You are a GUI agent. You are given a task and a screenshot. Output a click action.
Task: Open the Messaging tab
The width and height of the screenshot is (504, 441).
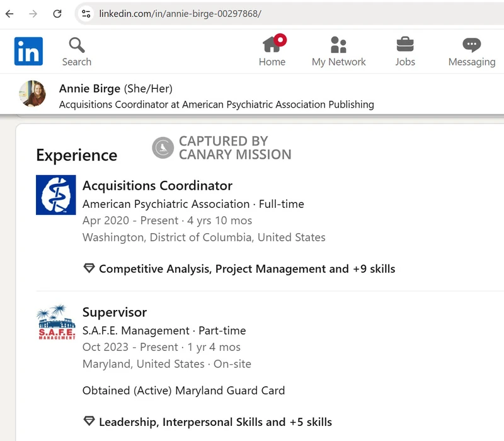click(471, 52)
